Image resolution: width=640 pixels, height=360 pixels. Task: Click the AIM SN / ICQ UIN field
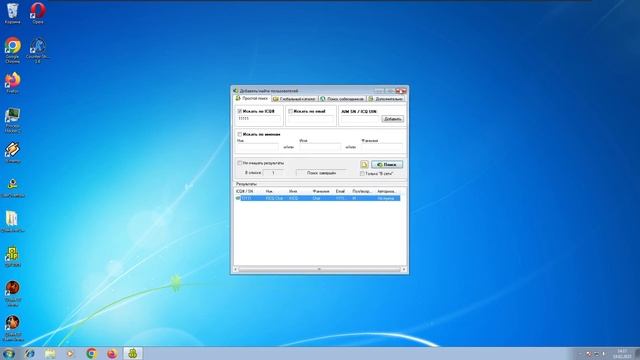(x=360, y=119)
